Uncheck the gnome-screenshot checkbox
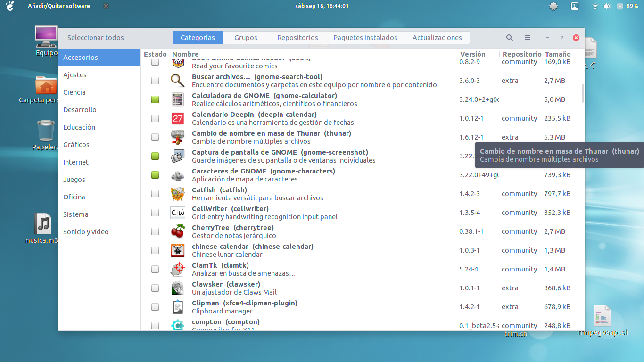Screen dimensions: 644x362 [155, 156]
